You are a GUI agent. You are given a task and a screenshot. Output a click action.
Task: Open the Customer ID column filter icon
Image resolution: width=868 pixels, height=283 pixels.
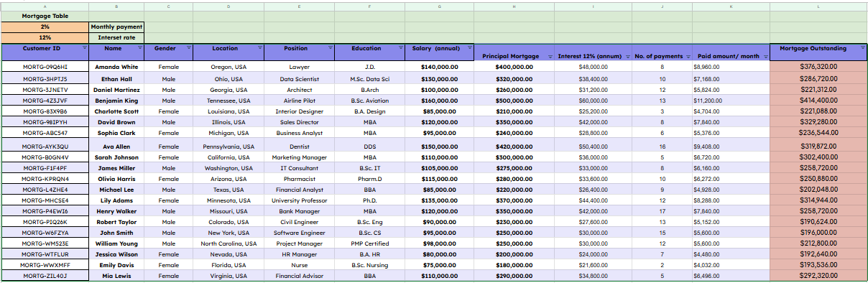pos(84,48)
